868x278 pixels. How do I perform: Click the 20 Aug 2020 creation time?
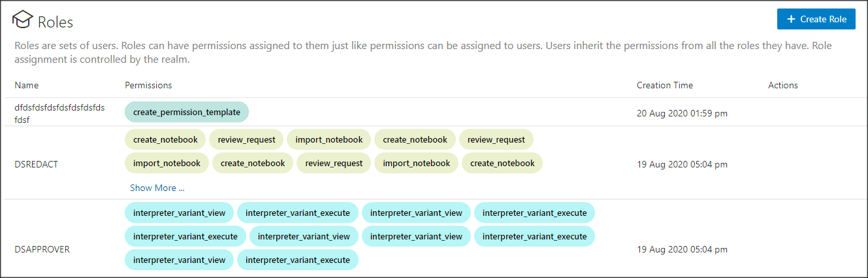click(682, 113)
